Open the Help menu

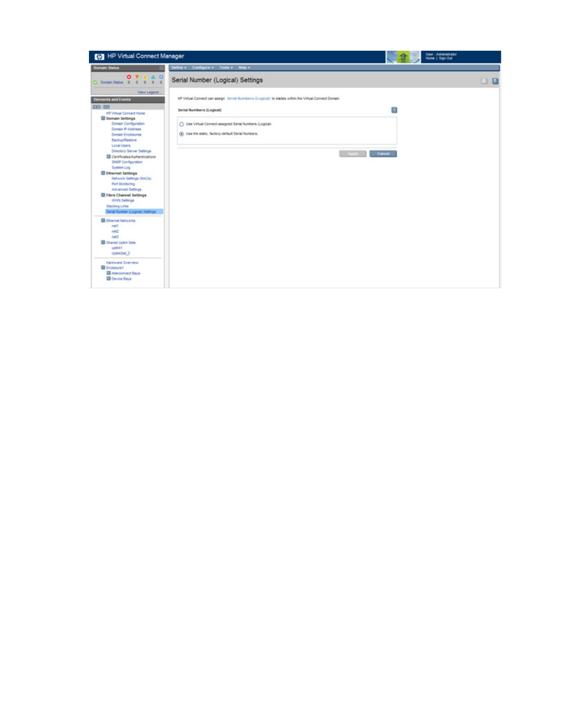[244, 68]
